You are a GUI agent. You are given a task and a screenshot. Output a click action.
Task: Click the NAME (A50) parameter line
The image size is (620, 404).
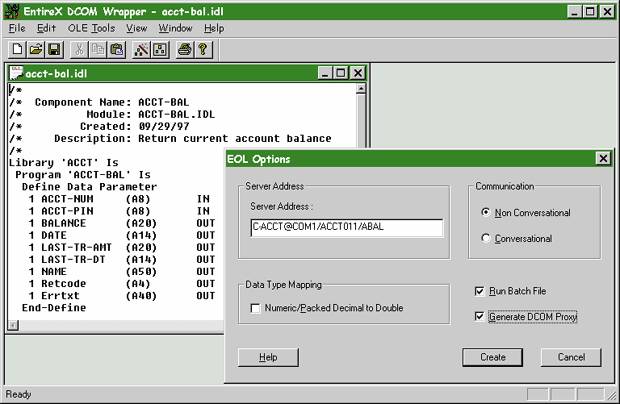point(122,272)
